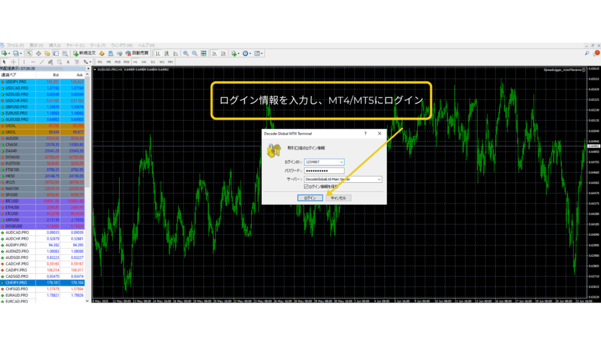Click the zoom in magnifier icon
Viewport: 601px width, 364px height.
coord(185,53)
